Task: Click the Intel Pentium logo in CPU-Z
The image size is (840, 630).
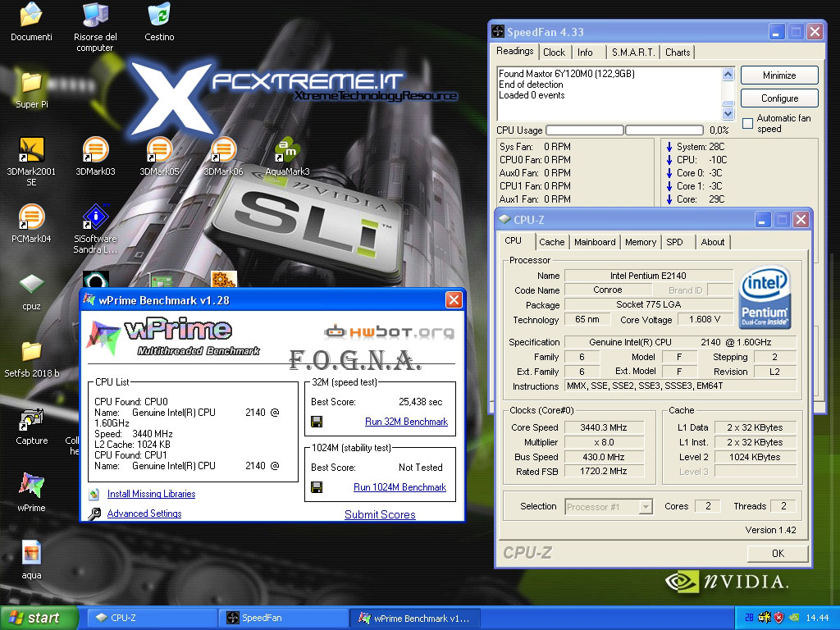Action: [765, 298]
